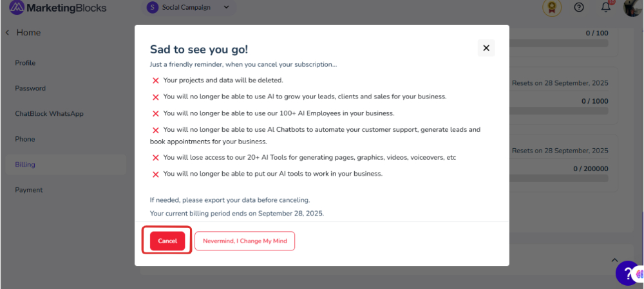Open the Profile settings item

coord(26,63)
